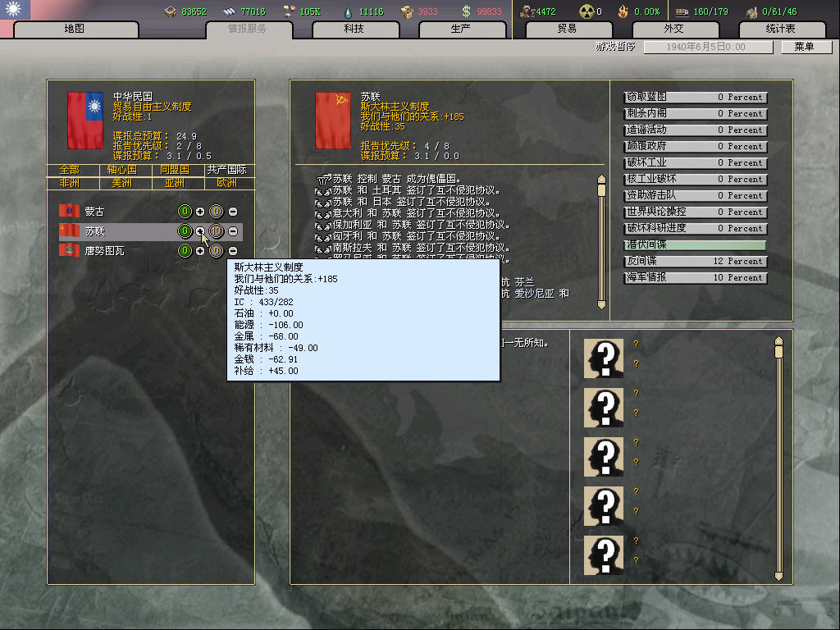Screen dimensions: 840x630
Task: Click the event log scrollbar up arrow
Action: point(601,179)
